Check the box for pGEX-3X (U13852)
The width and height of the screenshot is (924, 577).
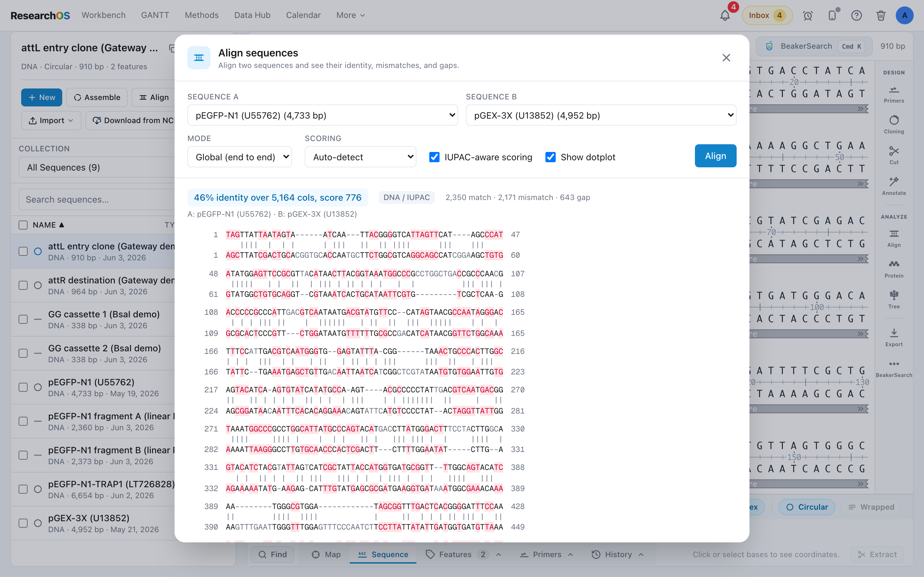pos(23,523)
